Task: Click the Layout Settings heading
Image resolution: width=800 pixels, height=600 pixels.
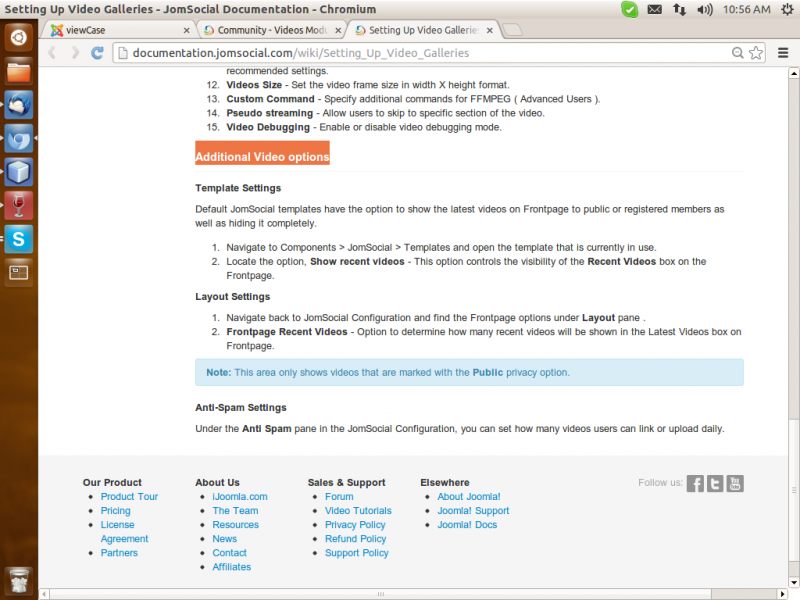Action: [x=233, y=296]
